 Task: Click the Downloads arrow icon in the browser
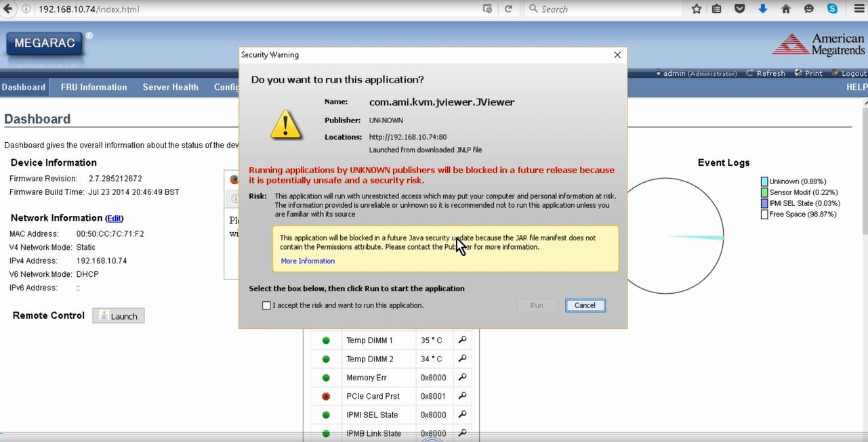[762, 9]
